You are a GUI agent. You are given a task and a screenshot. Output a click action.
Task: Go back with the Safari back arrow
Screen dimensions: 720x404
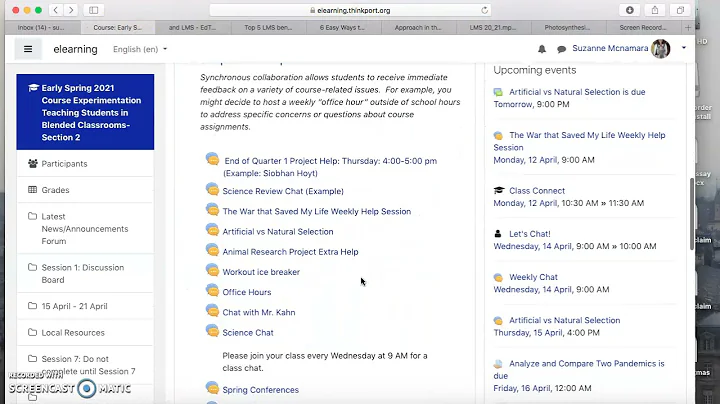pyautogui.click(x=56, y=10)
